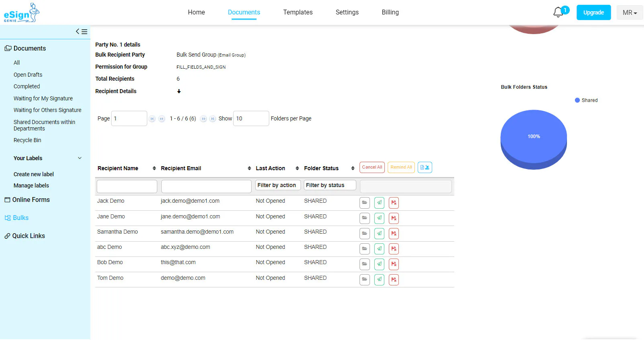Screen dimensions: 644x340
Task: Click the export to Excel download icon
Action: [x=425, y=167]
